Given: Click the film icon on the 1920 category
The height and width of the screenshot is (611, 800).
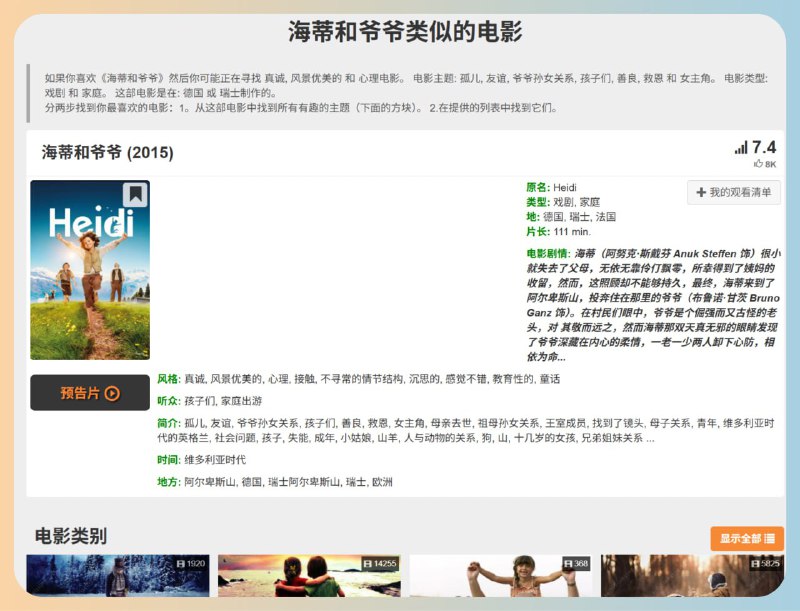Looking at the screenshot, I should point(180,564).
